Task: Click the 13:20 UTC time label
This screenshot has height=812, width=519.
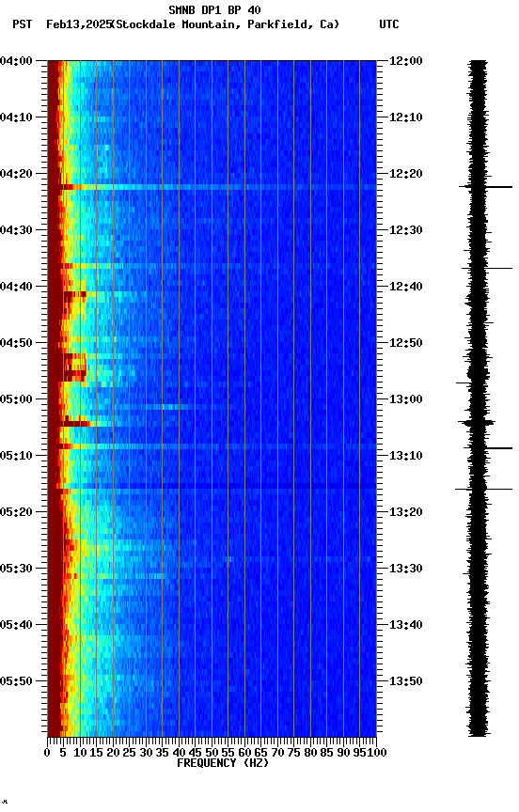Action: click(405, 512)
